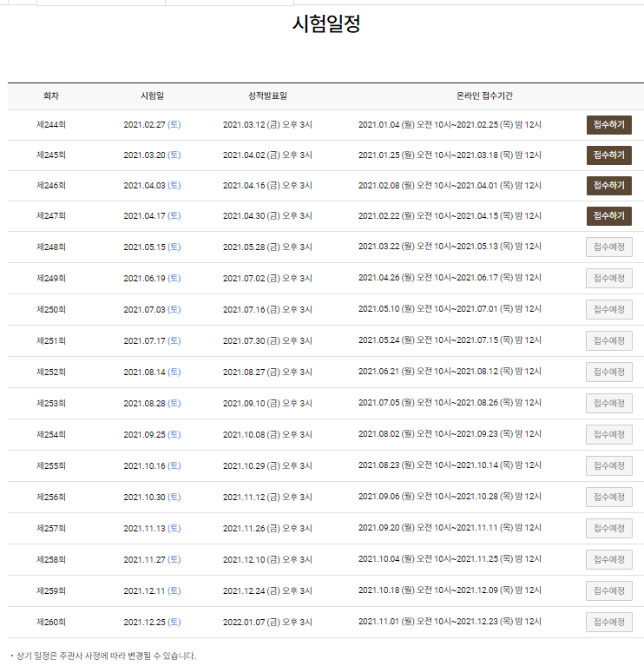Click exam date 2021.12.25 (토)
Viewport: 644px width, 666px height.
coord(152,622)
